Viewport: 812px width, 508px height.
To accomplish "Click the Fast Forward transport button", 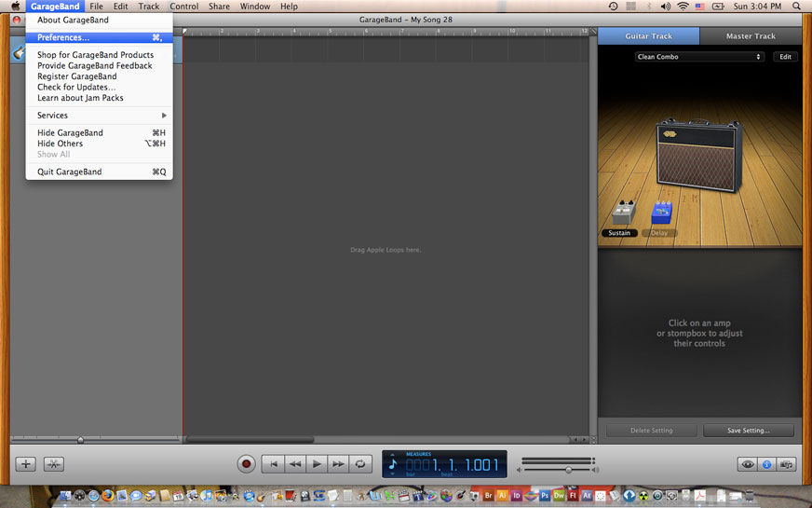I will pyautogui.click(x=338, y=463).
